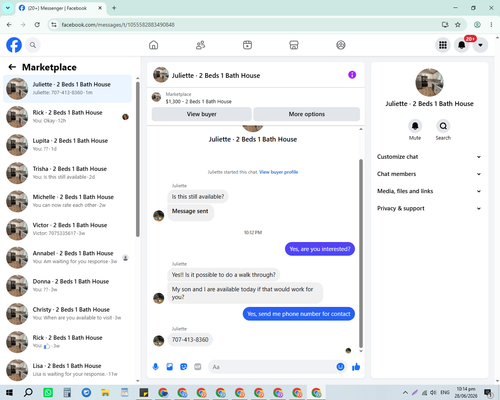Open Christy - 2 Beds 1 Bath House chat

tap(67, 314)
